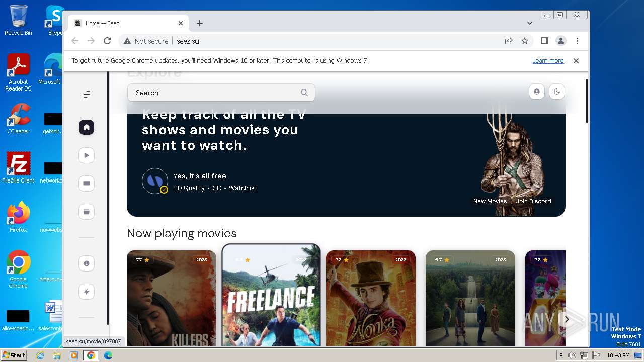This screenshot has height=362, width=644.
Task: Open the TV shows icon in sidebar
Action: point(87,184)
